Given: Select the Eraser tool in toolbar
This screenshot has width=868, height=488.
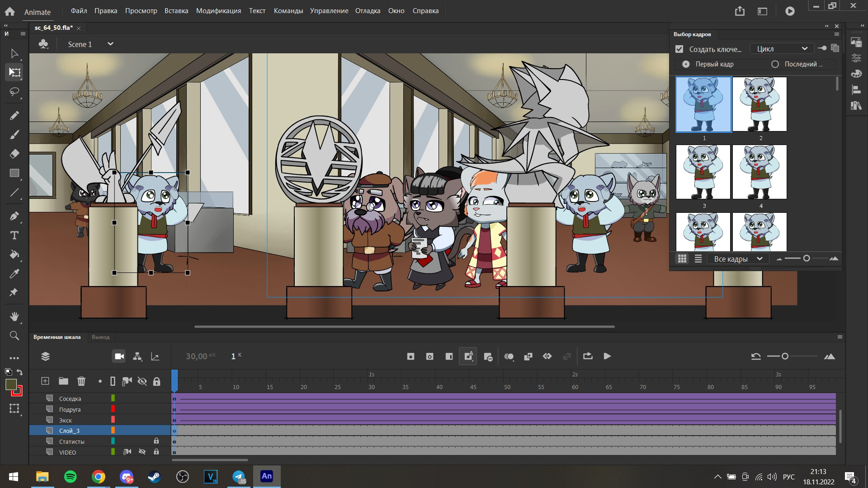Looking at the screenshot, I should [x=14, y=154].
